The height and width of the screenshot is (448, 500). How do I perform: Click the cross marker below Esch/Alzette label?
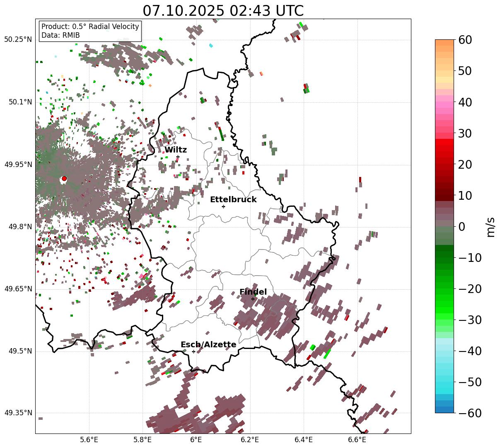click(x=193, y=351)
